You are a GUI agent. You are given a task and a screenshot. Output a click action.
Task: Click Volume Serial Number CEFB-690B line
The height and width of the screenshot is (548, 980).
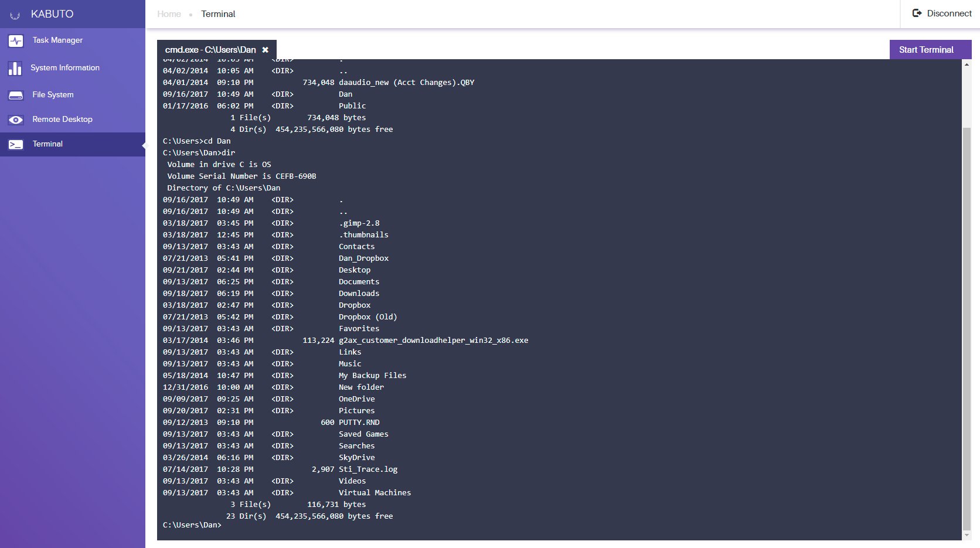coord(241,176)
